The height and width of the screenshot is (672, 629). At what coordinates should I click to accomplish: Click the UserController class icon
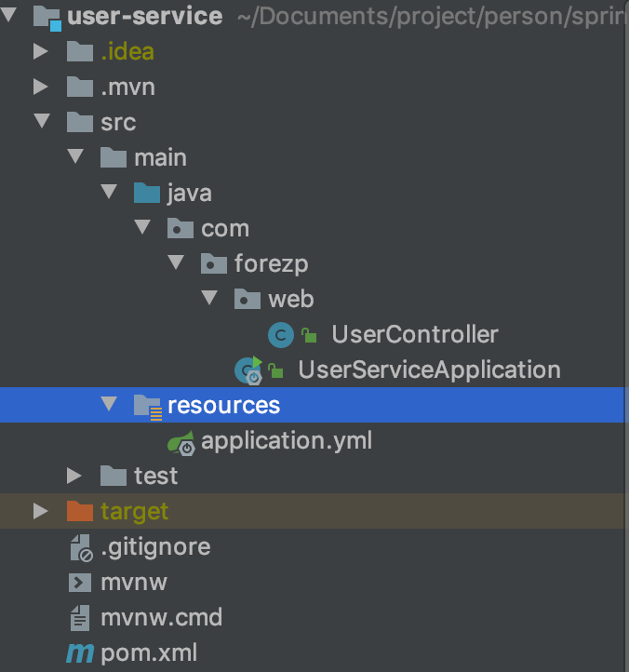click(x=280, y=335)
